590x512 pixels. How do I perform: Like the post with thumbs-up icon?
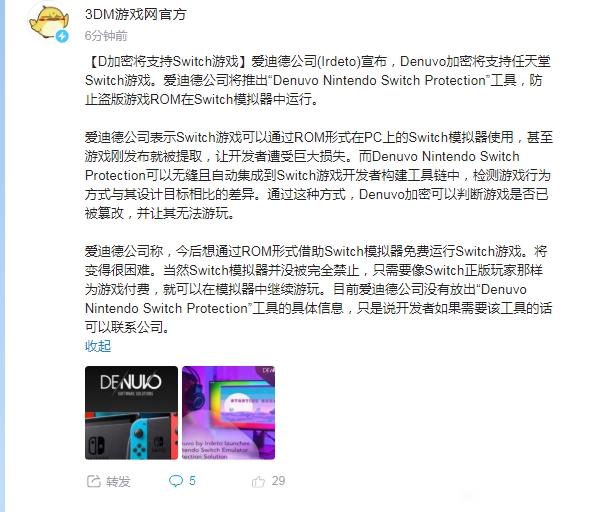(258, 481)
